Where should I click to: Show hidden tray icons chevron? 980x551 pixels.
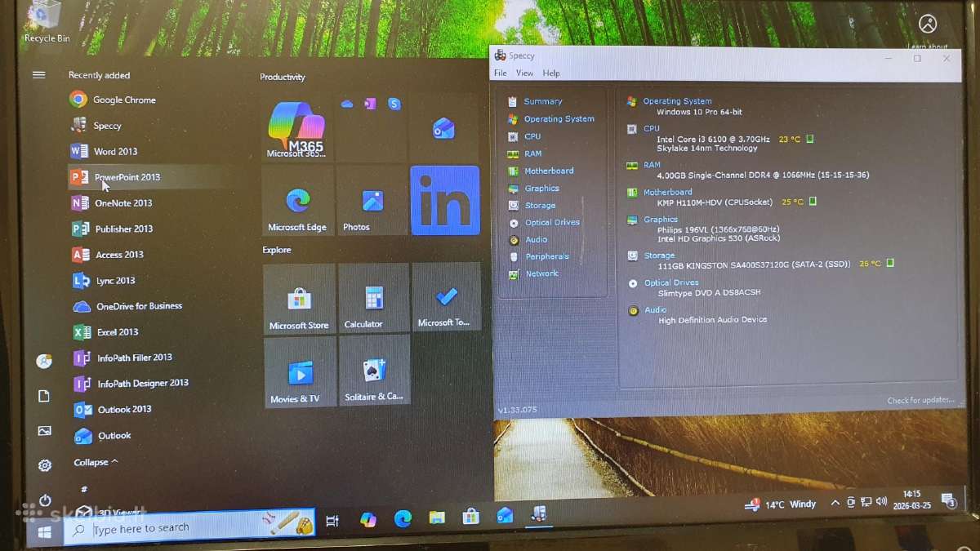tap(835, 503)
